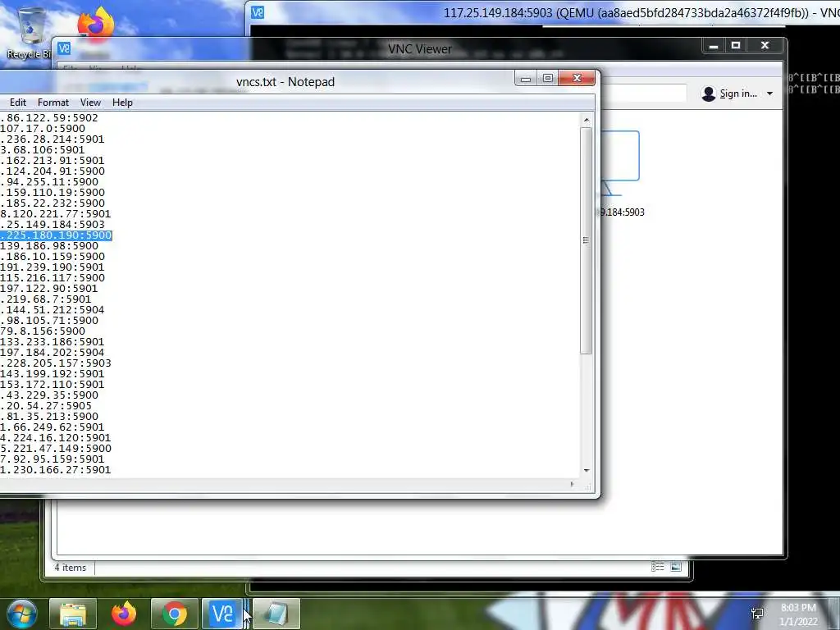840x630 pixels.
Task: Click the VNC logo icon in QEMU window title
Action: click(258, 12)
